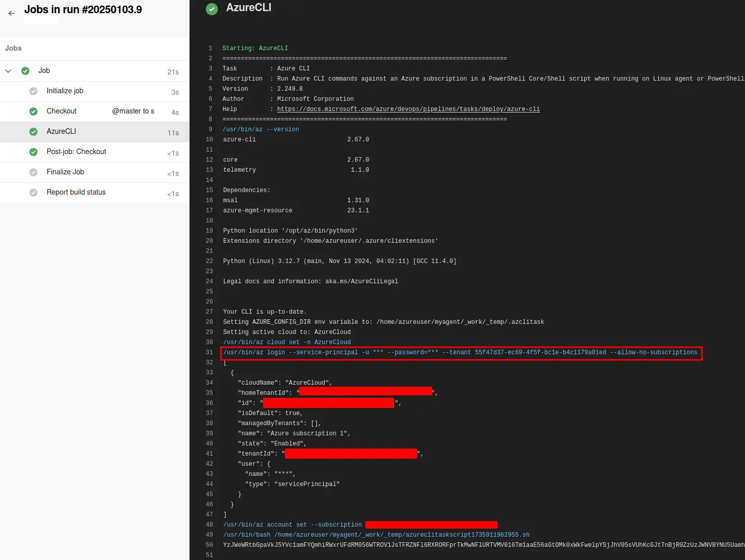Click the msal 1.31.0 dependency line
Image resolution: width=745 pixels, height=560 pixels.
(x=296, y=200)
